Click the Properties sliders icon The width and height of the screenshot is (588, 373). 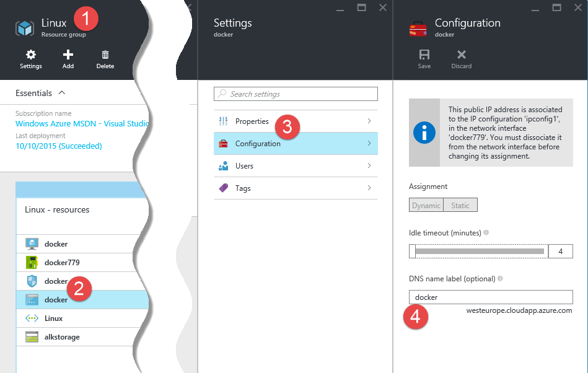click(x=223, y=121)
